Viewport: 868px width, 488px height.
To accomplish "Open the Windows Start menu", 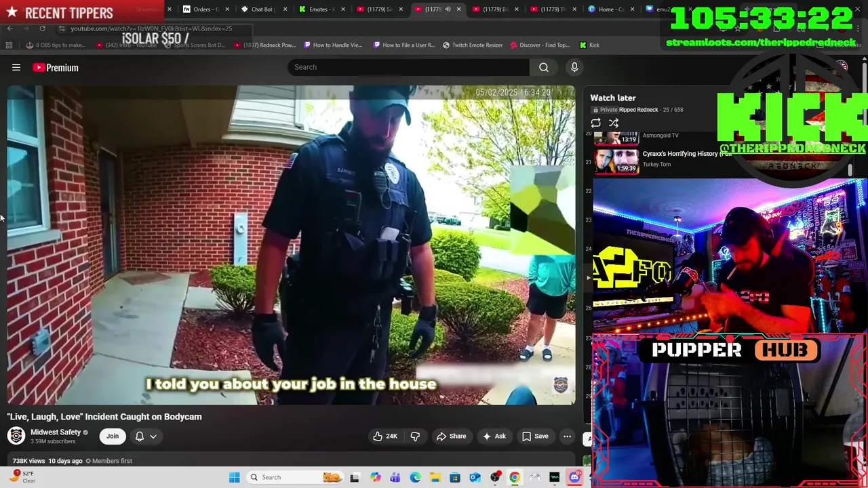I will tap(235, 477).
